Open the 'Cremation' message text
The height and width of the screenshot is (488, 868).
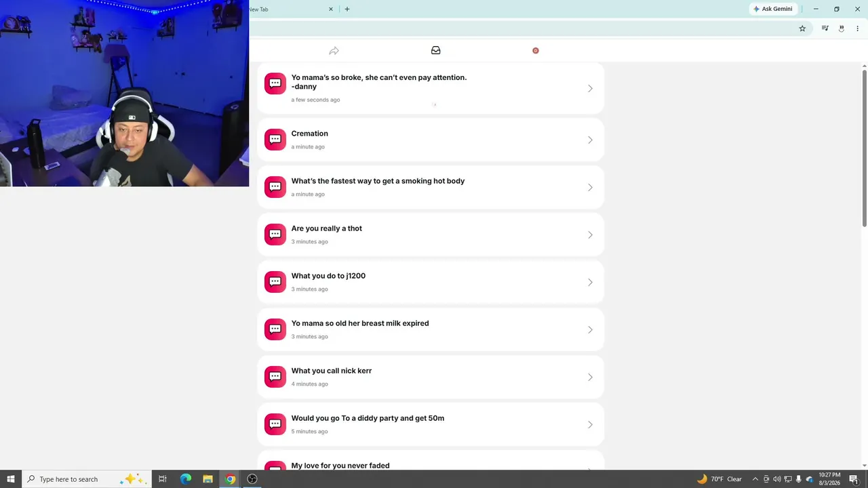(x=310, y=134)
